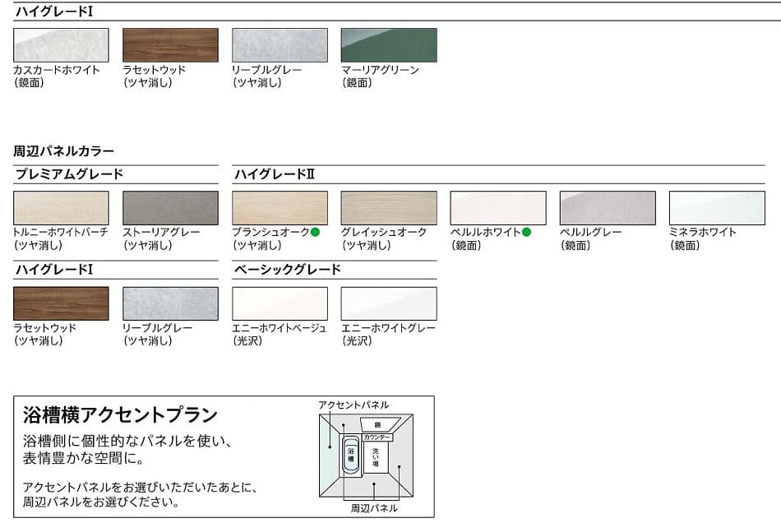This screenshot has height=532, width=781.
Task: Click the ベーシックグレード section heading
Action: click(287, 270)
